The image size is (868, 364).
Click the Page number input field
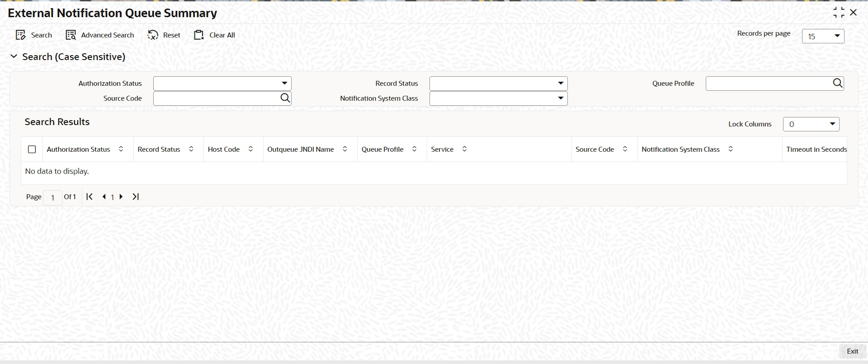(52, 197)
